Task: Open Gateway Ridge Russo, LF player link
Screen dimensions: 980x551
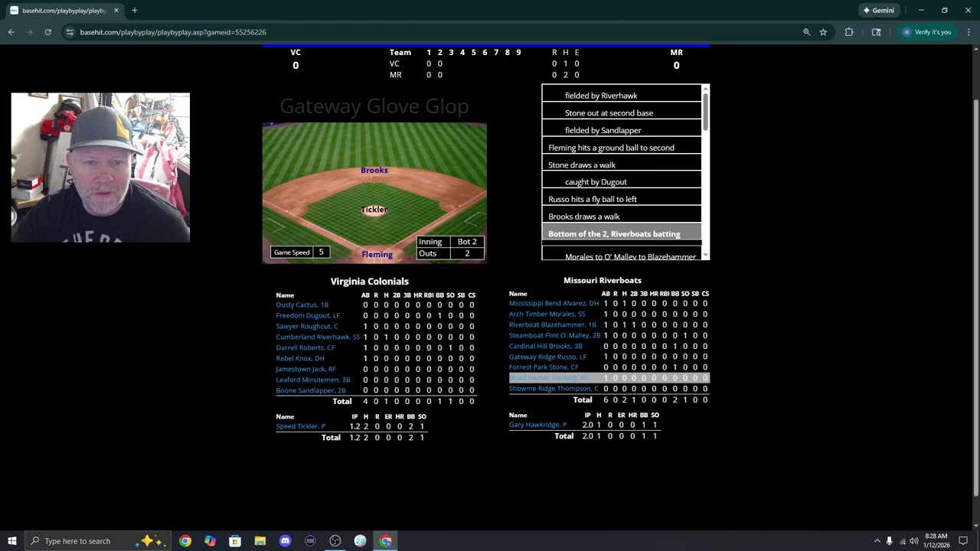Action: tap(547, 357)
